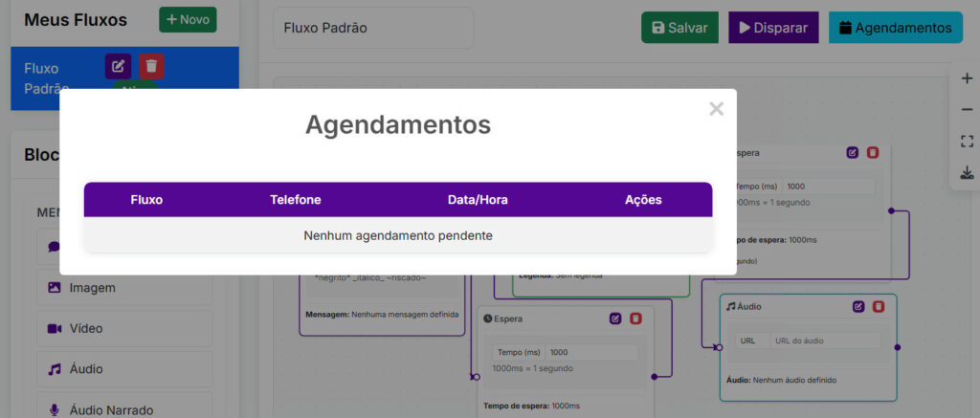Delete the bottom Espera node
Screen dimensions: 980x418
point(635,319)
